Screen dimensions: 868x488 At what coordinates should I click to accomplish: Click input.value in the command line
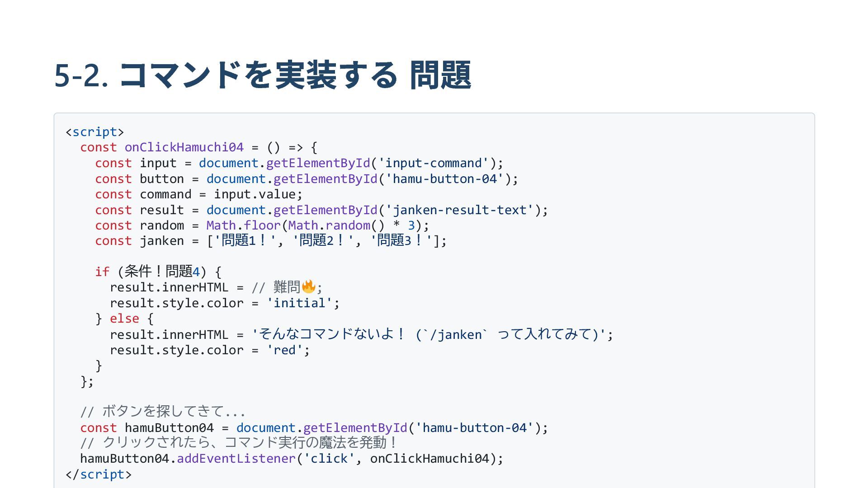point(255,194)
